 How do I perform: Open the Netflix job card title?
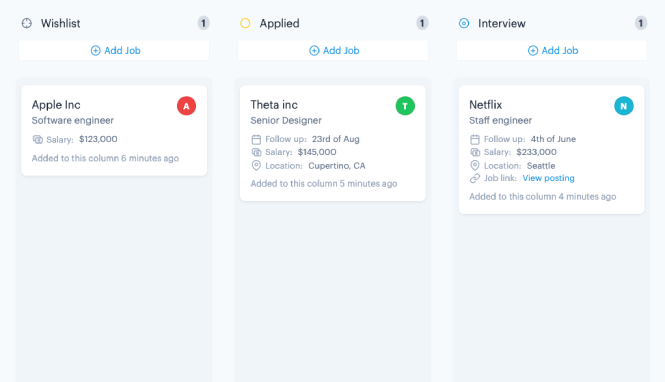[486, 105]
